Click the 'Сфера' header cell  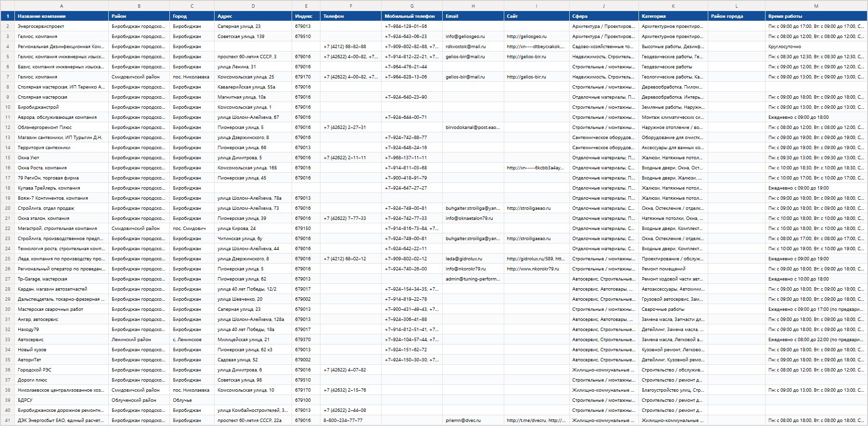pyautogui.click(x=604, y=16)
